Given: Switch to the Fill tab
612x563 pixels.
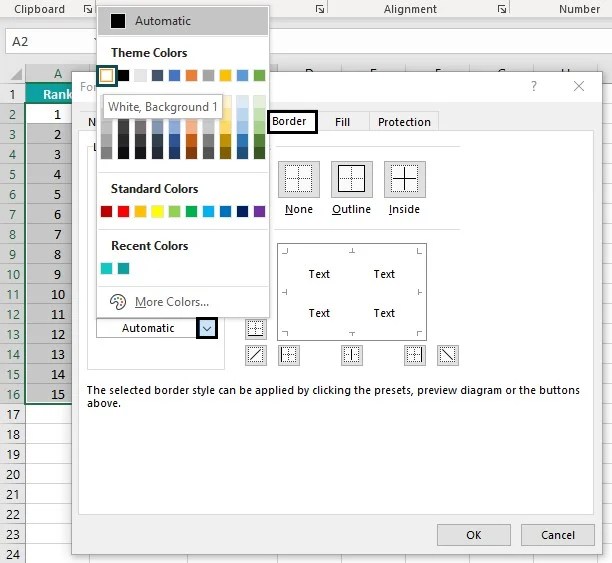Looking at the screenshot, I should pyautogui.click(x=342, y=122).
